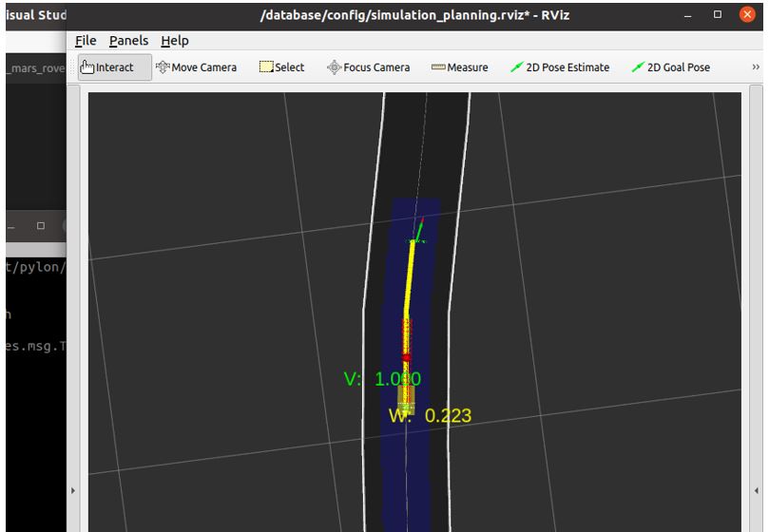
Task: Maximize the RViz window
Action: [718, 14]
